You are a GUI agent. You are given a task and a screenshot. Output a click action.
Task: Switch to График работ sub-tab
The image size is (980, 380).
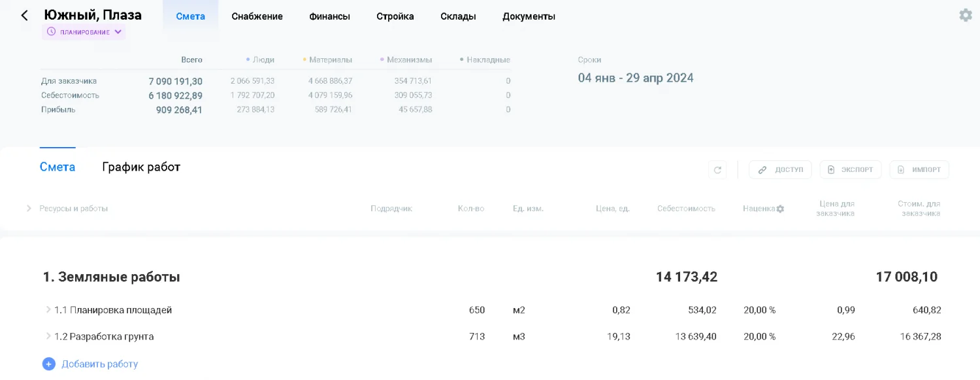(141, 167)
